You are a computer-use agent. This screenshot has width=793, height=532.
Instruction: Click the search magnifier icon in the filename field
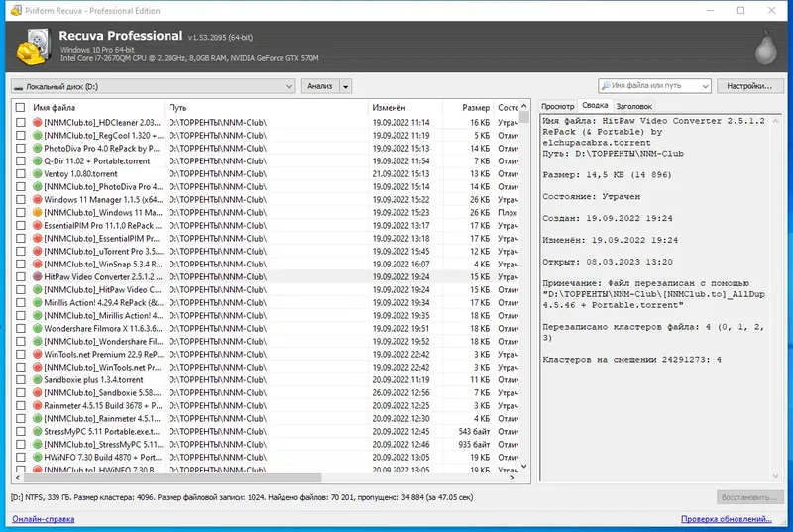tap(606, 86)
